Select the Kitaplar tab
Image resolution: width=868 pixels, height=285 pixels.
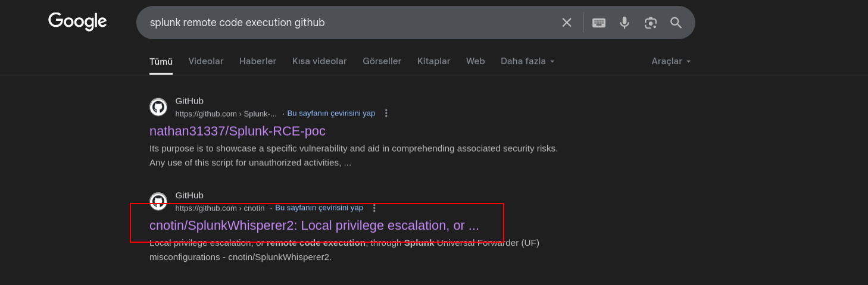point(433,61)
